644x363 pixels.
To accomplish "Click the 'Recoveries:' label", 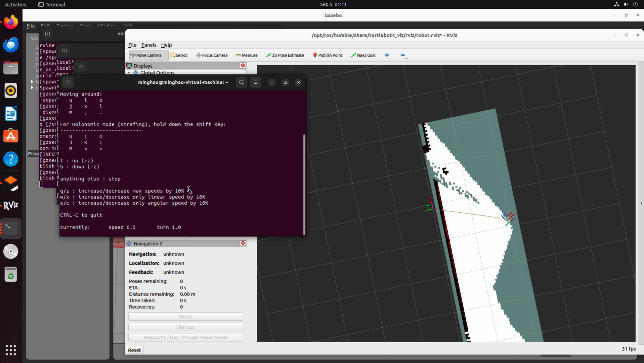I will pyautogui.click(x=142, y=307).
